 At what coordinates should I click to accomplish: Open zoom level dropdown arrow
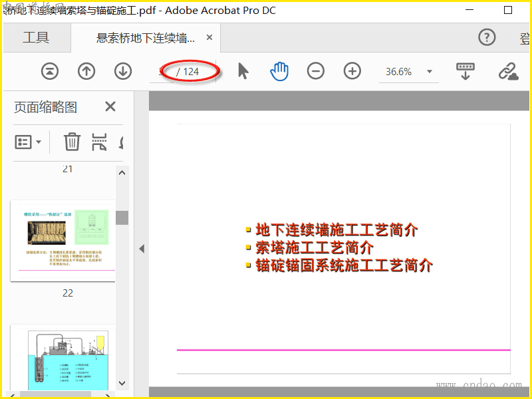tap(430, 71)
